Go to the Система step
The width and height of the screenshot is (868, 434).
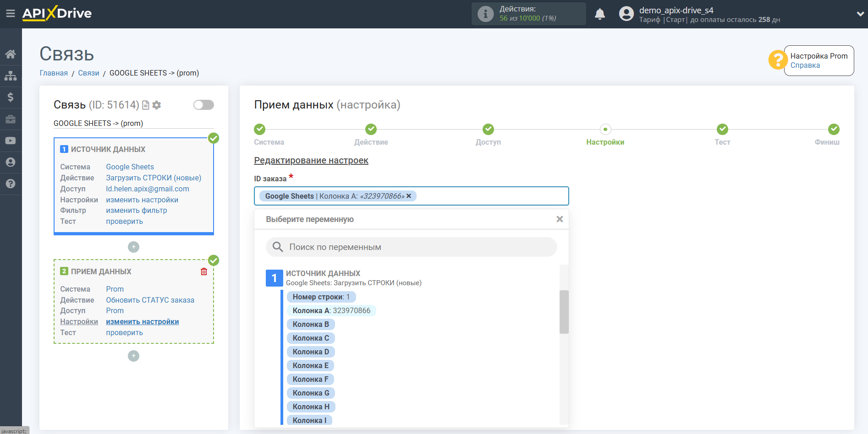(x=260, y=129)
